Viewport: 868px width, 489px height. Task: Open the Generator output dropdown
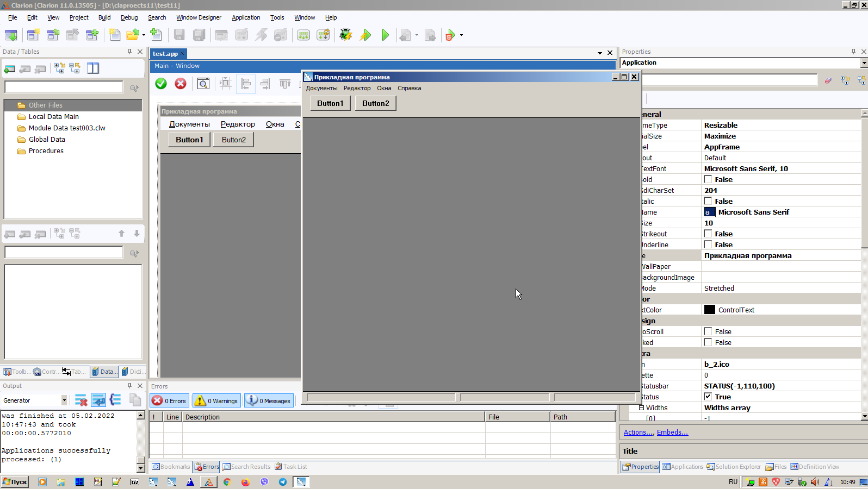click(x=64, y=400)
